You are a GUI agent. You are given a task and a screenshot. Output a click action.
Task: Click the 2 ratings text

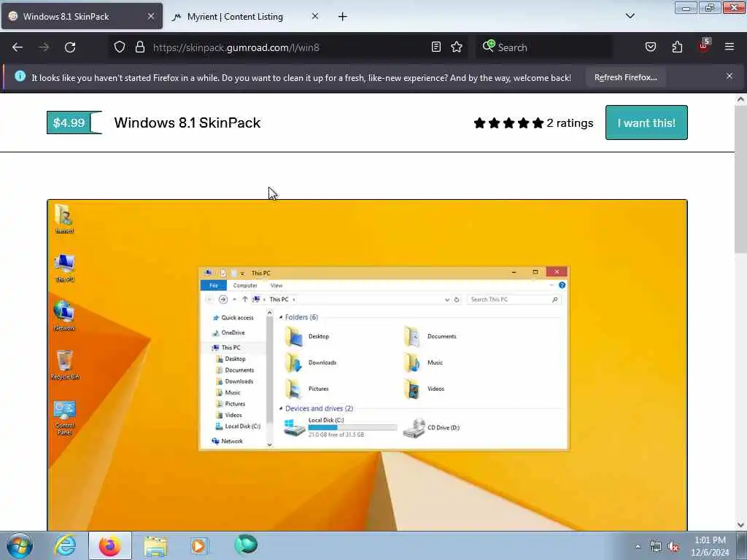click(x=570, y=123)
